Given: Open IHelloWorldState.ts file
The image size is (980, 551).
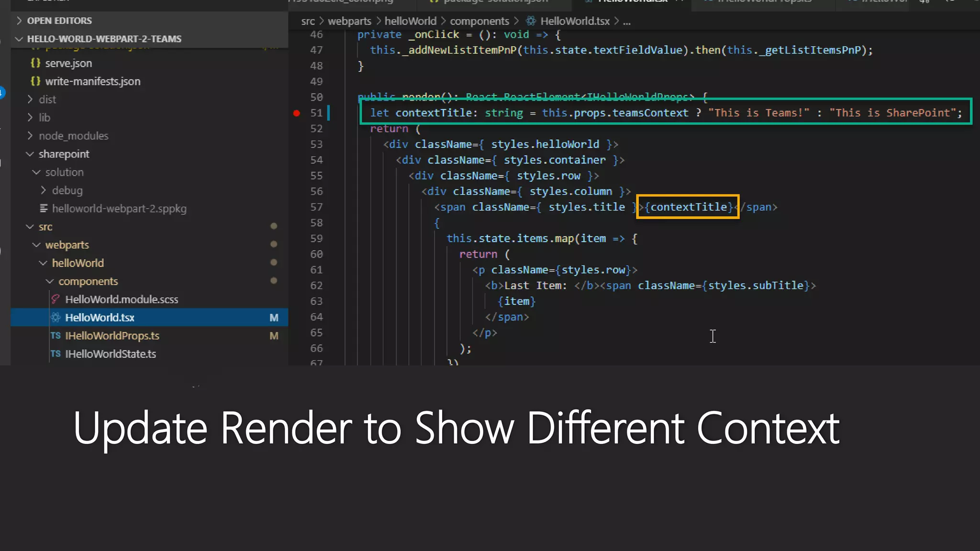Looking at the screenshot, I should coord(111,354).
